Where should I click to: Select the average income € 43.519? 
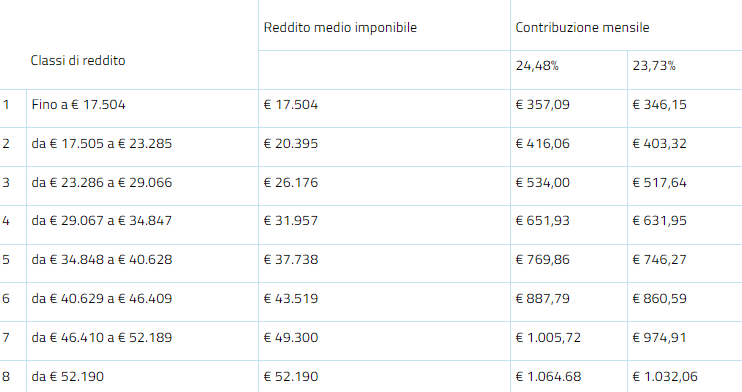[291, 299]
